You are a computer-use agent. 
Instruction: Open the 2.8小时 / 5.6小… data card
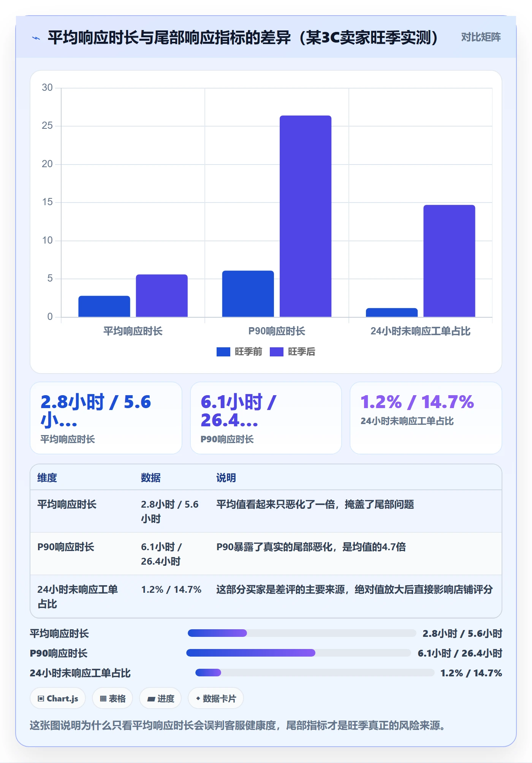coord(106,418)
